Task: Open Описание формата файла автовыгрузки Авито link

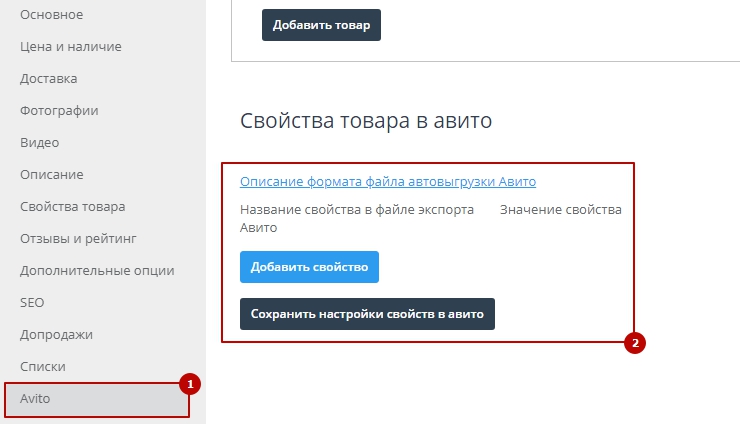Action: [388, 182]
